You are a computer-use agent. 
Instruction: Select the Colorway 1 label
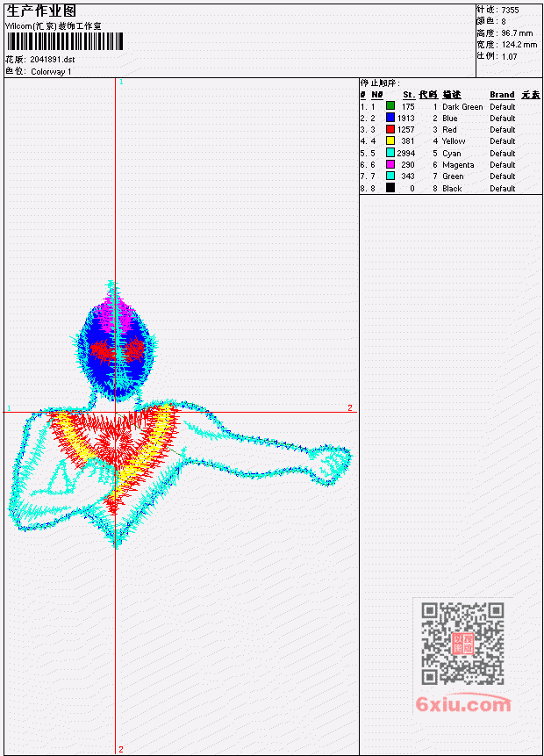click(51, 72)
